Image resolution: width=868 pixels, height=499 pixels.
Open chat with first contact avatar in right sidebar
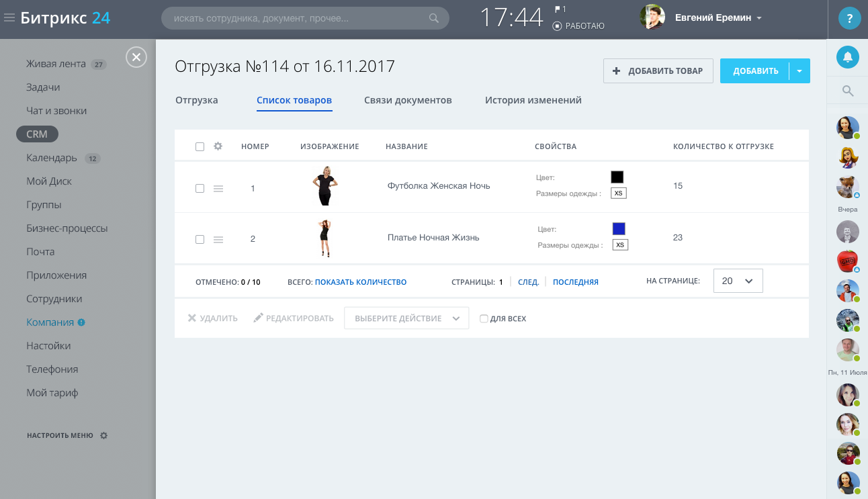pos(848,128)
